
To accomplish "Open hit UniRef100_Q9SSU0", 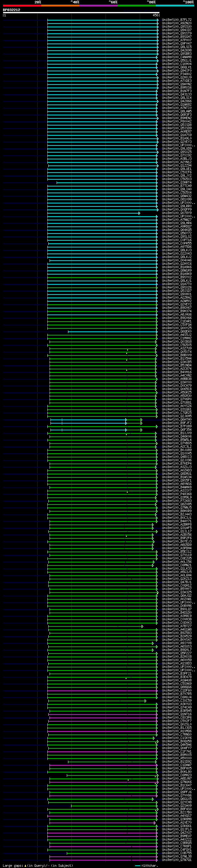I will point(177,26).
